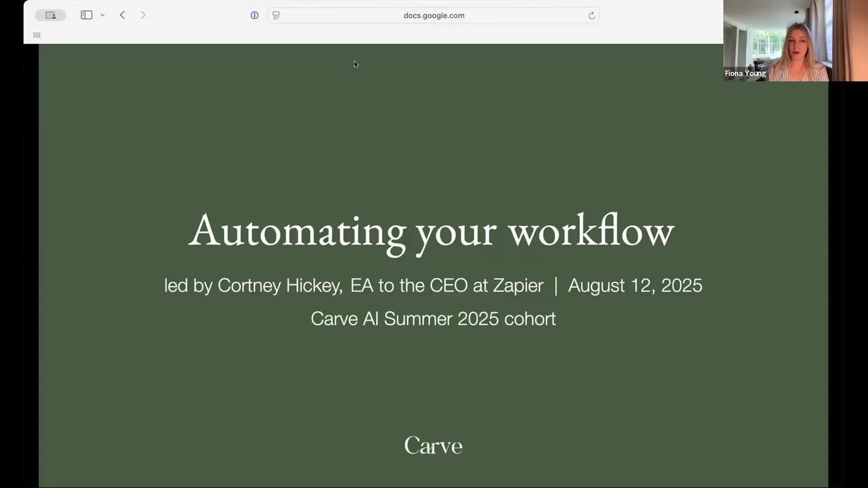Expand the sidebar tab group dropdown arrow

point(103,15)
